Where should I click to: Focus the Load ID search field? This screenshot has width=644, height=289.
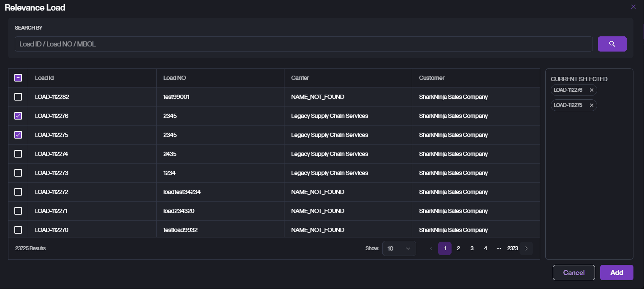[303, 44]
